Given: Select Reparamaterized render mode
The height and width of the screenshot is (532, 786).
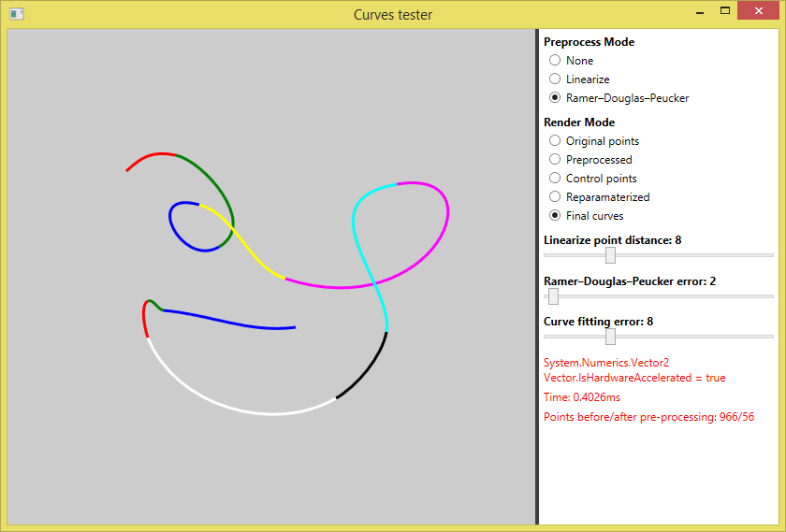Looking at the screenshot, I should tap(555, 197).
